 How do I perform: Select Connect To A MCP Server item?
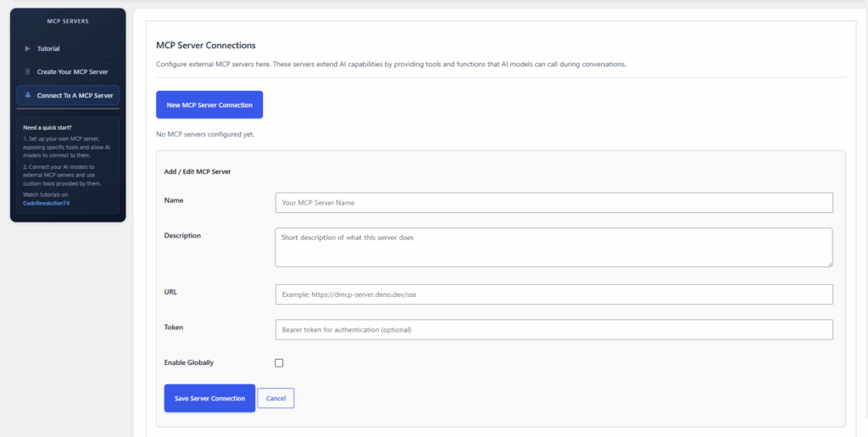[68, 95]
